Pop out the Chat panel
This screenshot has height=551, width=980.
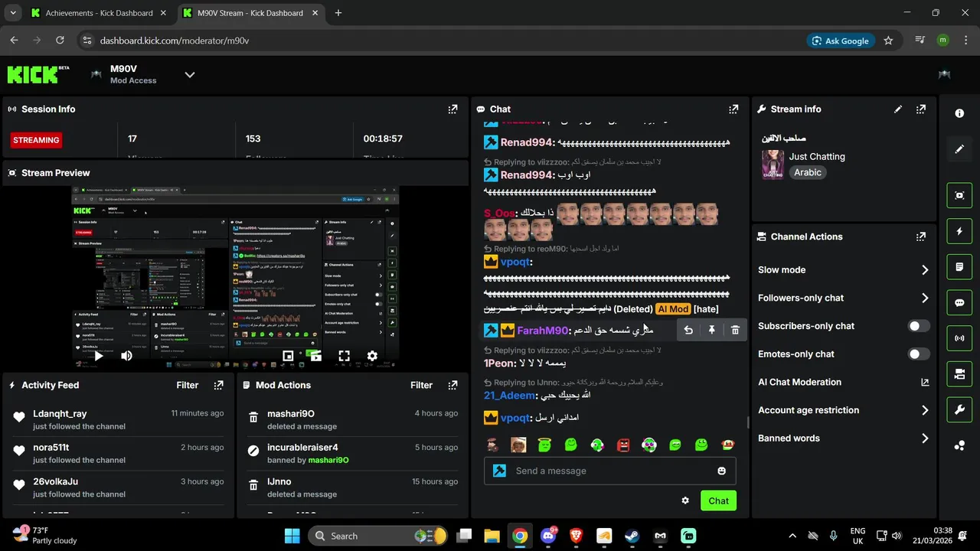[733, 109]
